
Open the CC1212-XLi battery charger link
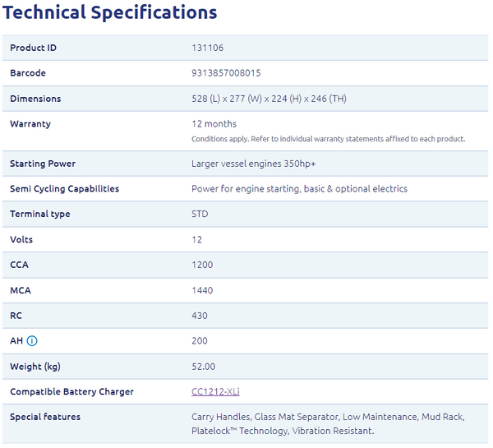coord(215,392)
